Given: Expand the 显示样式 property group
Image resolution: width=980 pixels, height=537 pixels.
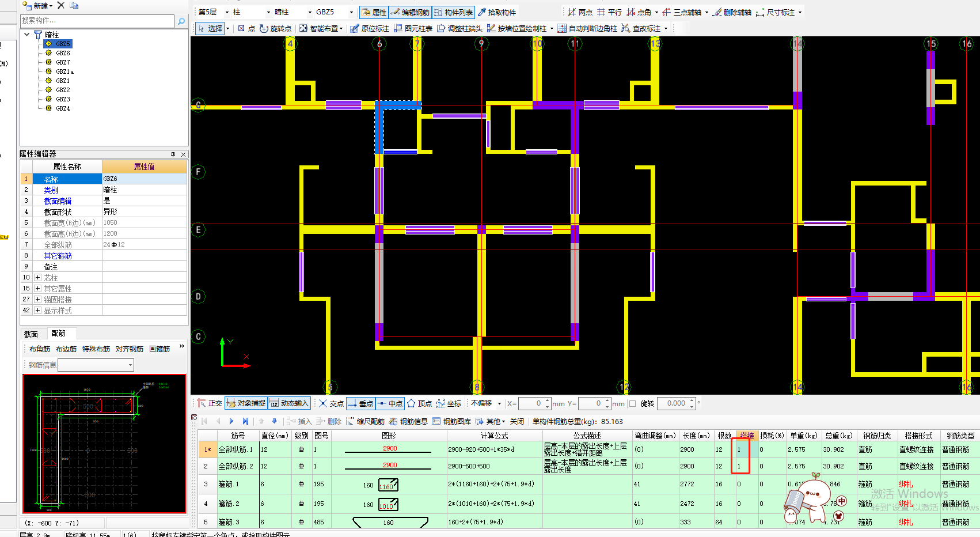Looking at the screenshot, I should pos(37,311).
